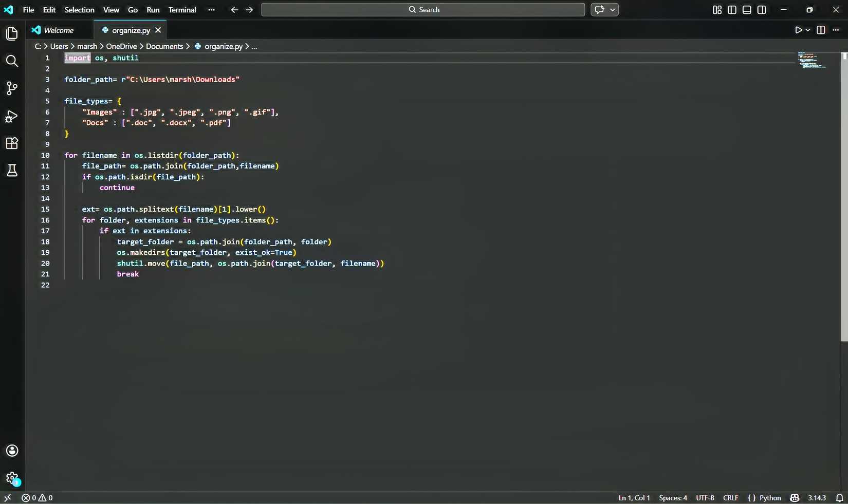Show errors and warnings count in the status bar
Viewport: 848px width, 504px height.
pyautogui.click(x=37, y=498)
